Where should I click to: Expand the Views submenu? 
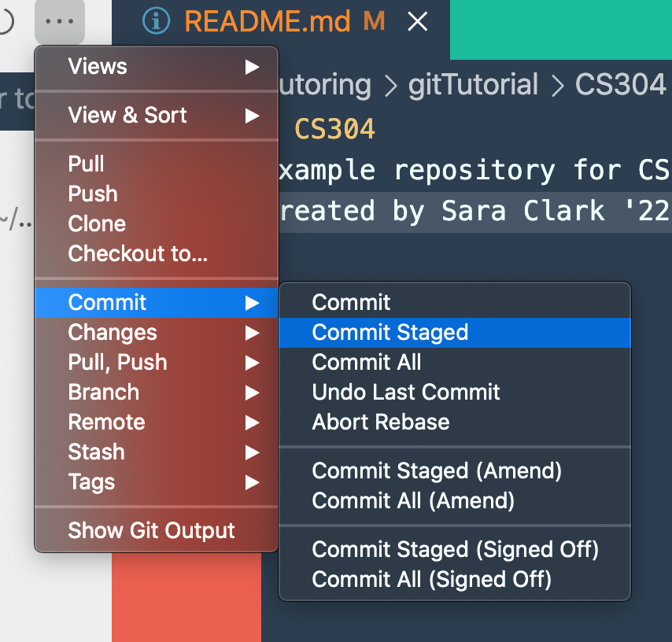157,67
